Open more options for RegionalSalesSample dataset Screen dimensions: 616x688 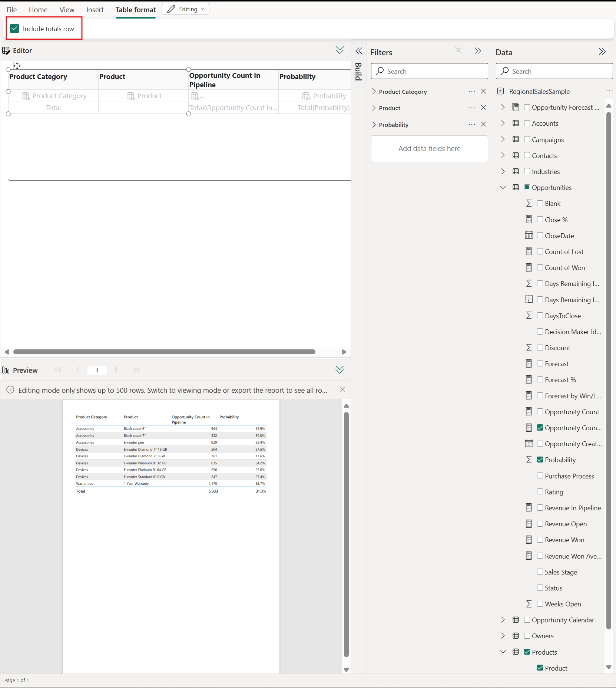coord(609,91)
